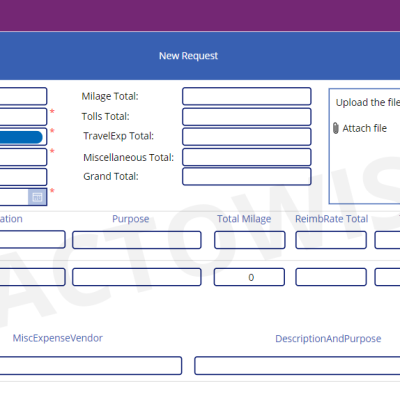Click the Attach file link
Viewport: 400px width, 400px height.
pyautogui.click(x=364, y=128)
